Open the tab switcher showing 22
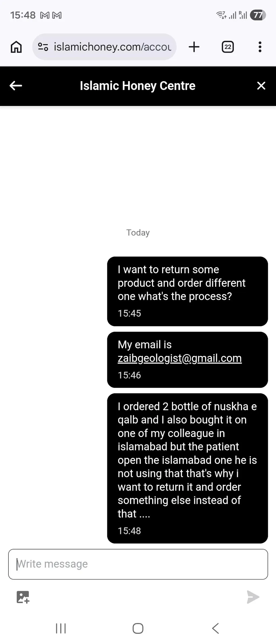Image resolution: width=276 pixels, height=644 pixels. [227, 47]
